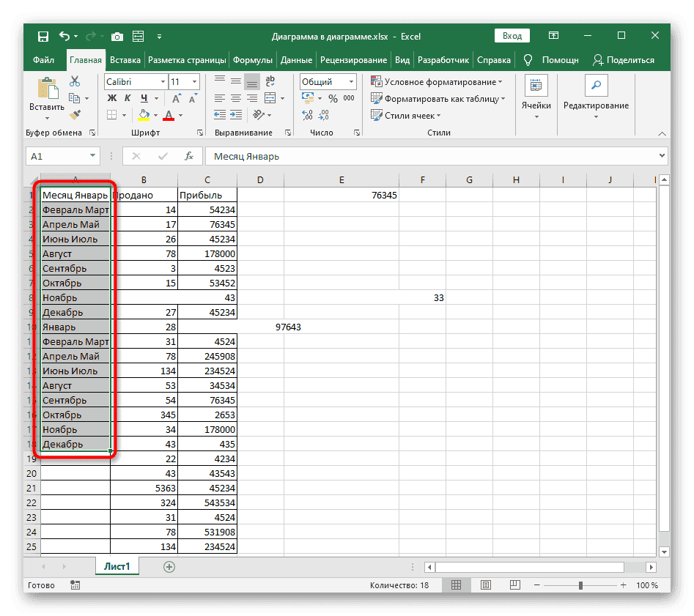Expand the Общий number format dropdown
The width and height of the screenshot is (694, 616).
(352, 82)
